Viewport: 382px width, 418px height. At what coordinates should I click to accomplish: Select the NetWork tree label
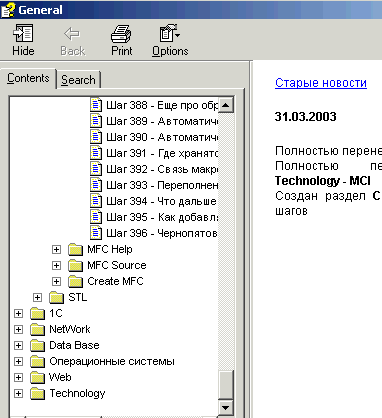[70, 329]
